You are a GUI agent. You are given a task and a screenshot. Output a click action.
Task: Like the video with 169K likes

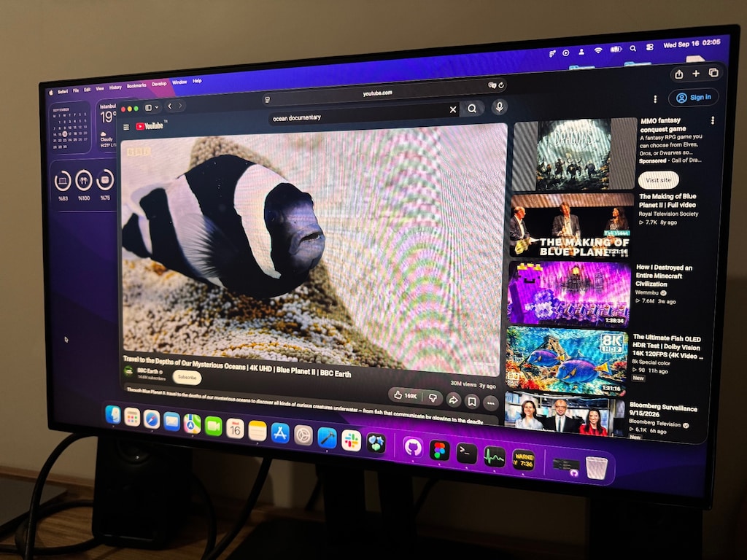pyautogui.click(x=406, y=395)
